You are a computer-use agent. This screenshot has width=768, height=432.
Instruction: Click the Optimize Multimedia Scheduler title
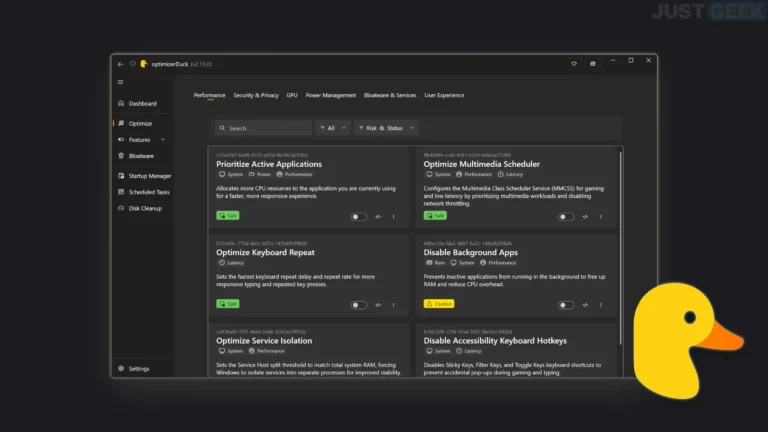click(x=481, y=164)
